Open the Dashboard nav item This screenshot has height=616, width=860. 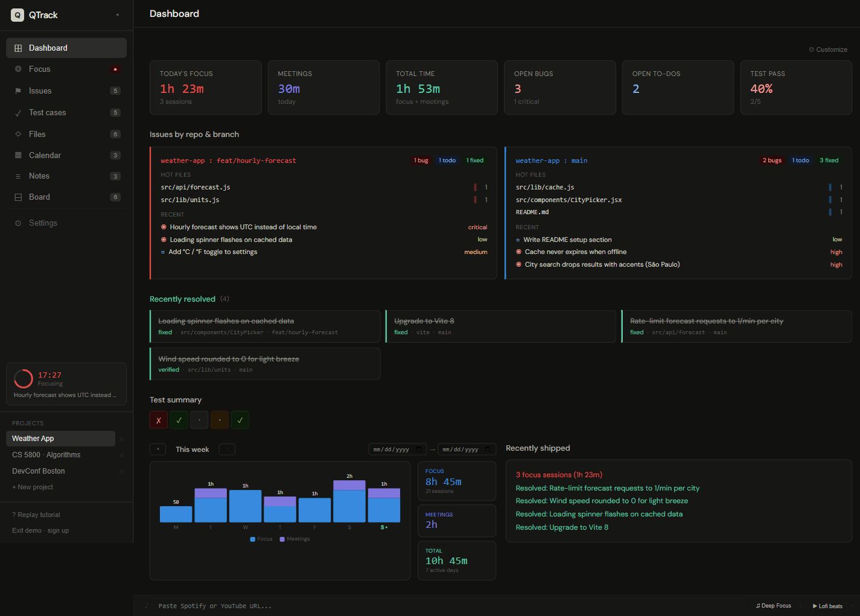pyautogui.click(x=66, y=48)
